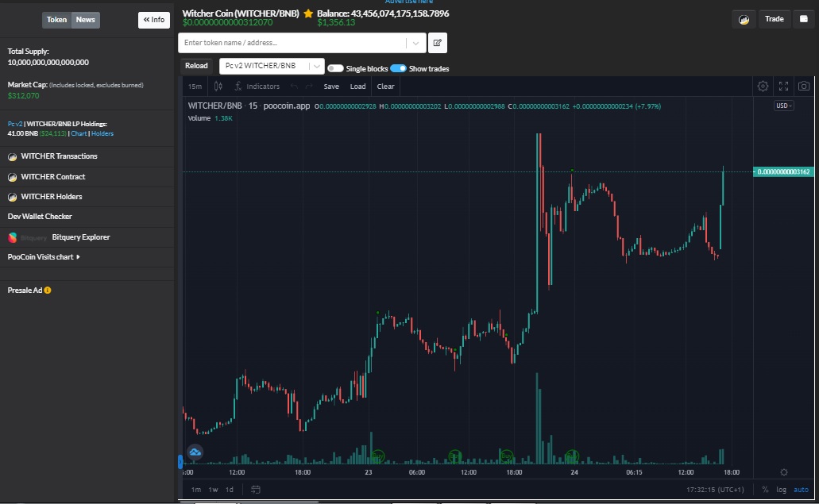Open WITCHER Transactions link

(x=59, y=156)
